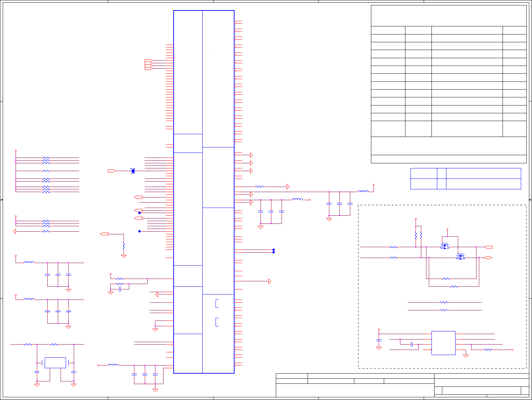
Task: Click the small blue IC inside the dashed box
Action: [443, 343]
